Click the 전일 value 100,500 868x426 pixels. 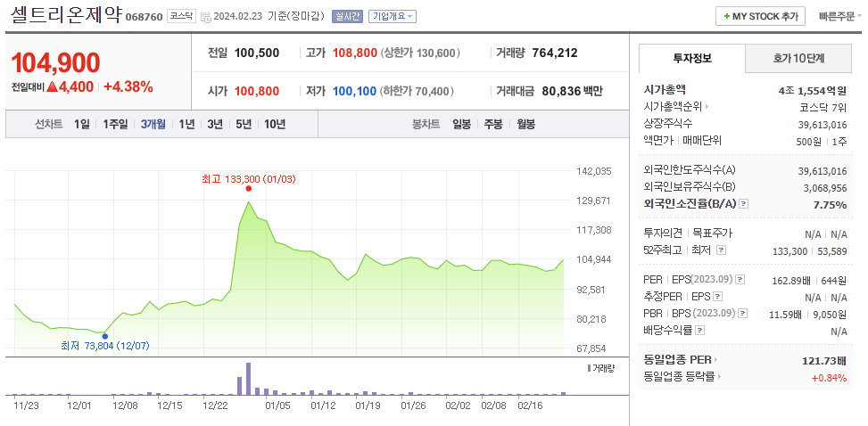[x=257, y=53]
